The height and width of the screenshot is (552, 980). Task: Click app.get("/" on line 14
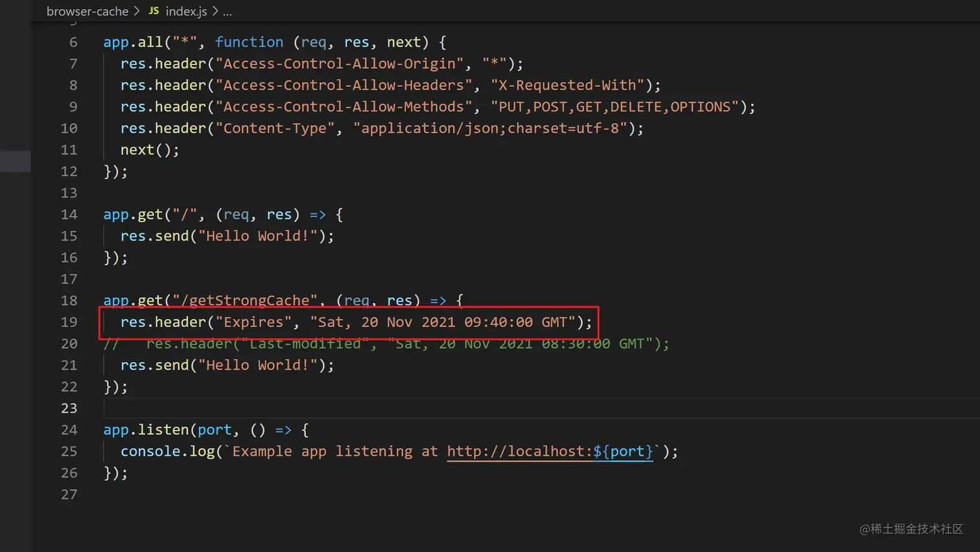(x=150, y=215)
